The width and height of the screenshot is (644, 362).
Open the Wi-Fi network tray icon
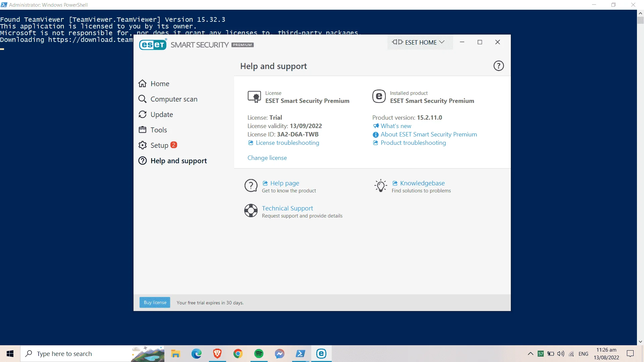point(572,354)
